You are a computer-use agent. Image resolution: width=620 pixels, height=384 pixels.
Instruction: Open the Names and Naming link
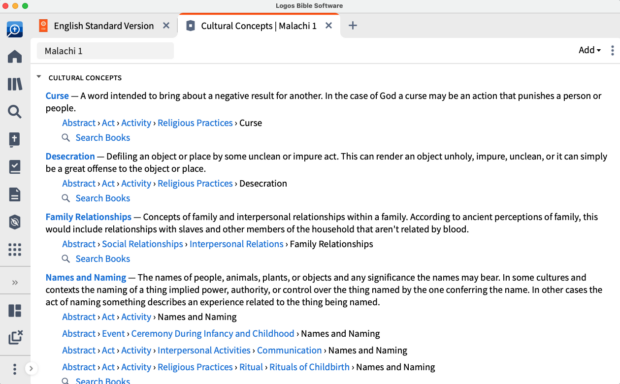85,277
